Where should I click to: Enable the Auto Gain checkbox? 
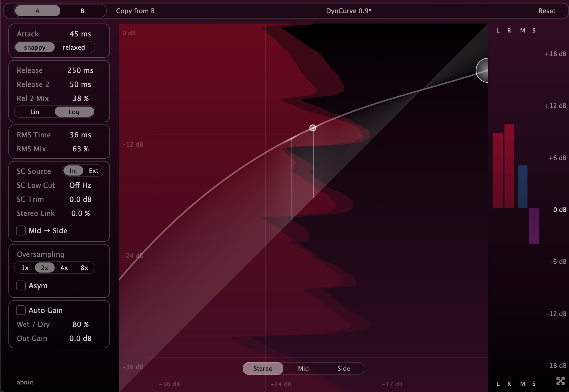[21, 310]
